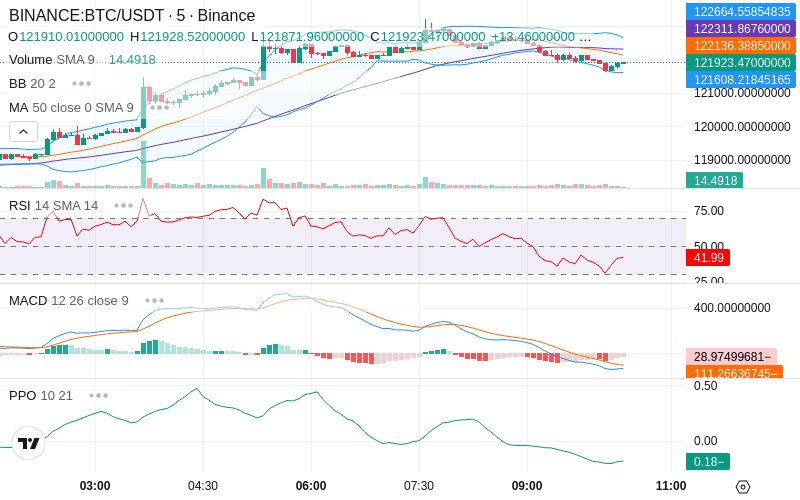This screenshot has height=500, width=800.
Task: Open chart settings gear icon
Action: (x=743, y=487)
